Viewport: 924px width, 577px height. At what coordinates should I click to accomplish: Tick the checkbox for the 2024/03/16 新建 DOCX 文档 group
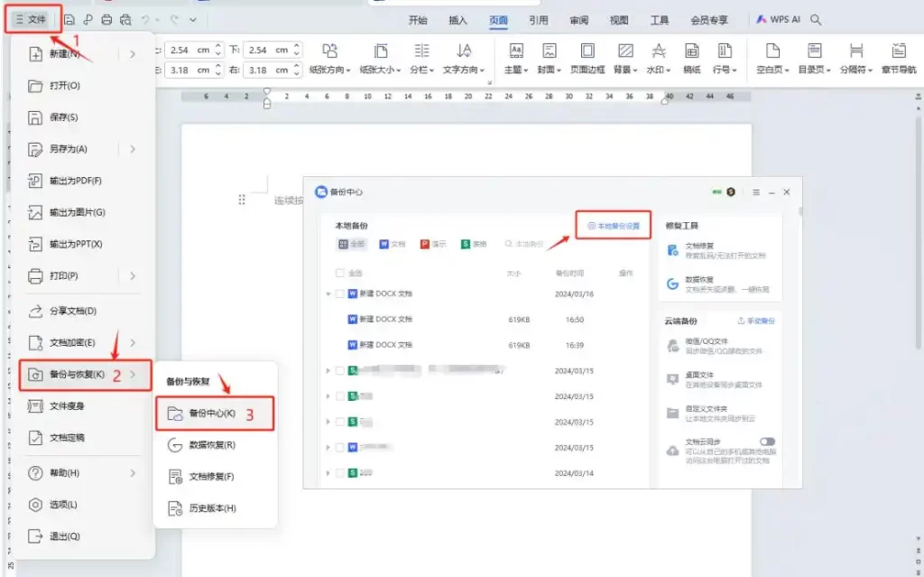(x=339, y=293)
